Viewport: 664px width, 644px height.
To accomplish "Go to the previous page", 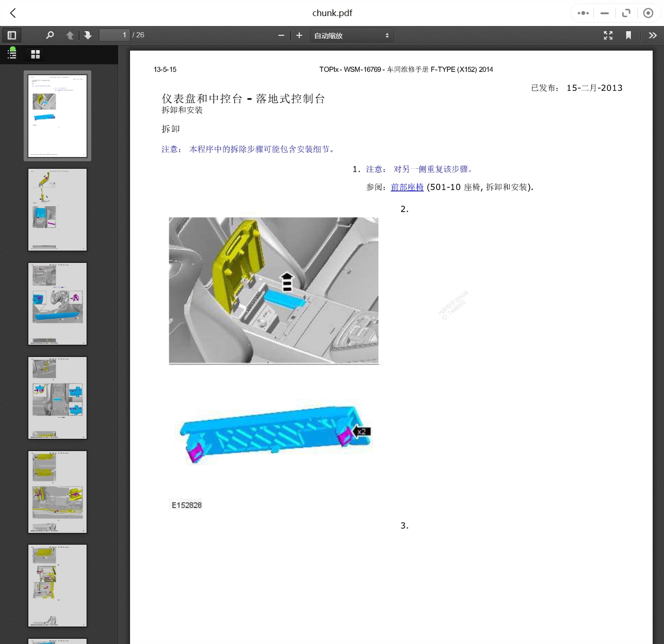I will 70,35.
